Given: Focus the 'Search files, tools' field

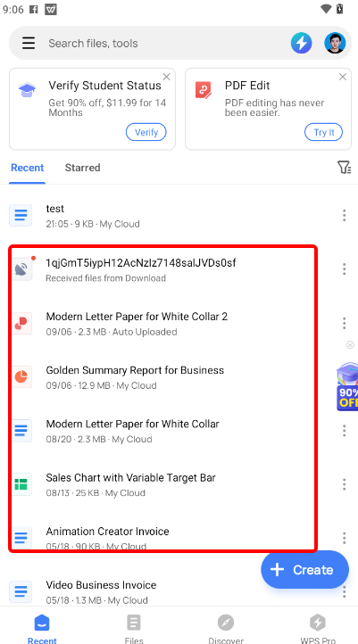Looking at the screenshot, I should pyautogui.click(x=93, y=44).
